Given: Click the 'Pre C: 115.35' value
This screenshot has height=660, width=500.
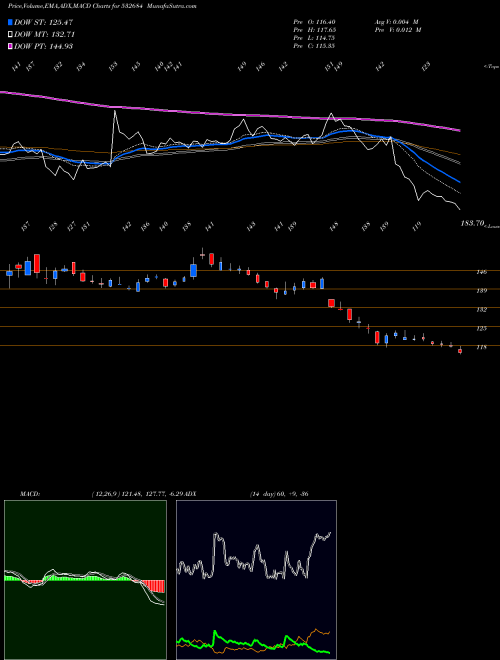Looking at the screenshot, I should [x=314, y=46].
